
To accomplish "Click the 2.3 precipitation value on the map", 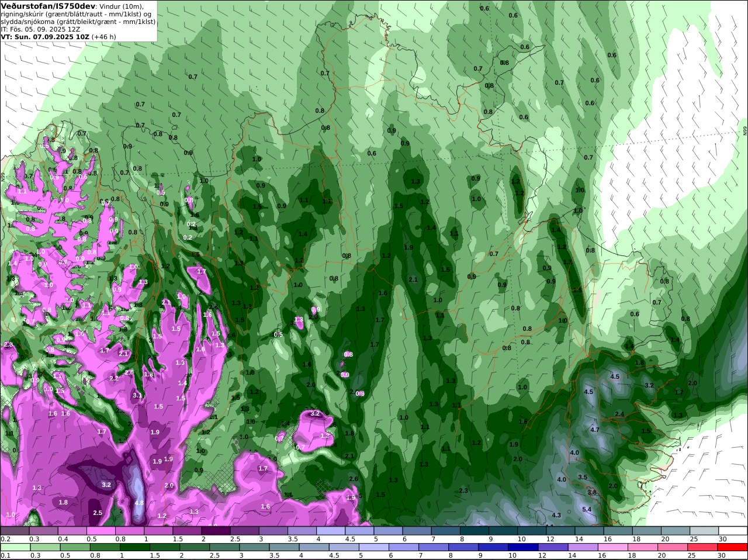I will pos(463,490).
